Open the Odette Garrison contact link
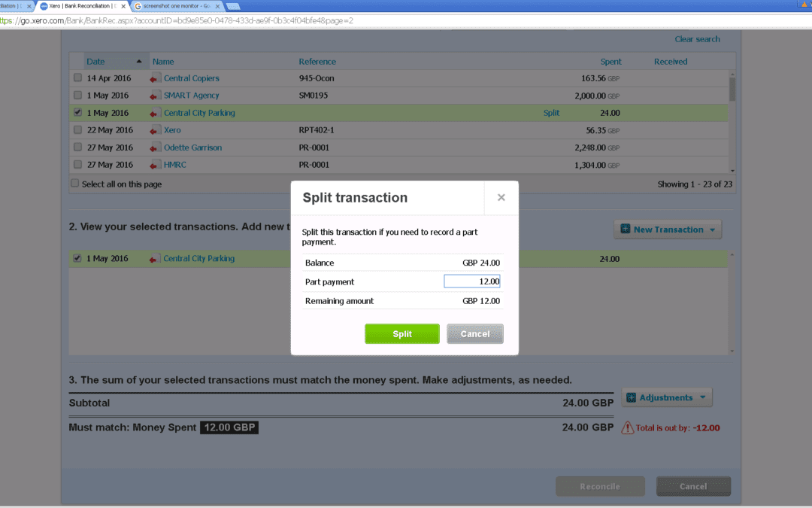Image resolution: width=812 pixels, height=508 pixels. pos(192,148)
